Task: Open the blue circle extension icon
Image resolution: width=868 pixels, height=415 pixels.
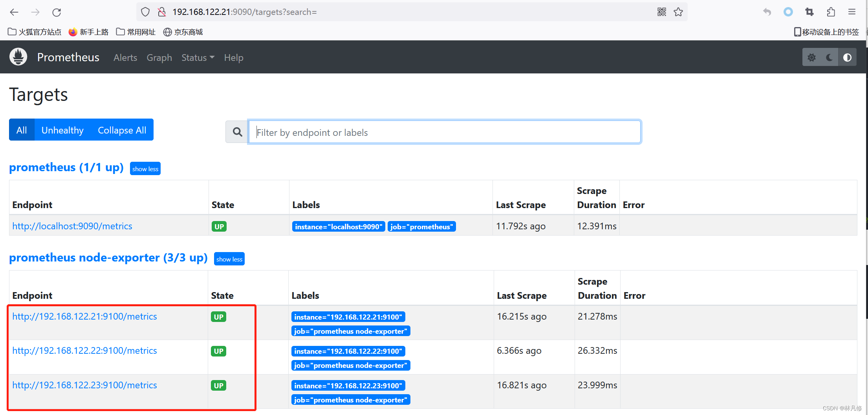Action: click(788, 12)
